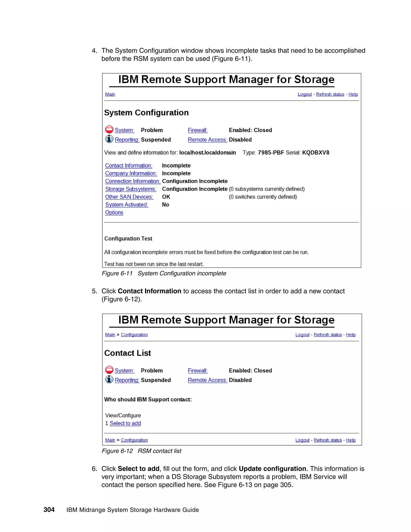Viewport: 411px width, 532px height.
Task: Click the Figure 6-11 caption
Action: pyautogui.click(x=164, y=274)
